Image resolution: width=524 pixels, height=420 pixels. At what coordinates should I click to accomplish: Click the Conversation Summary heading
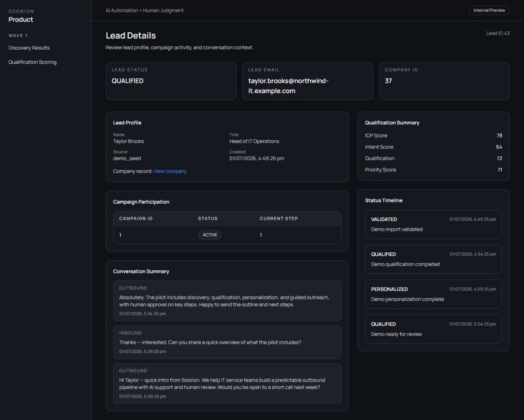pyautogui.click(x=141, y=272)
